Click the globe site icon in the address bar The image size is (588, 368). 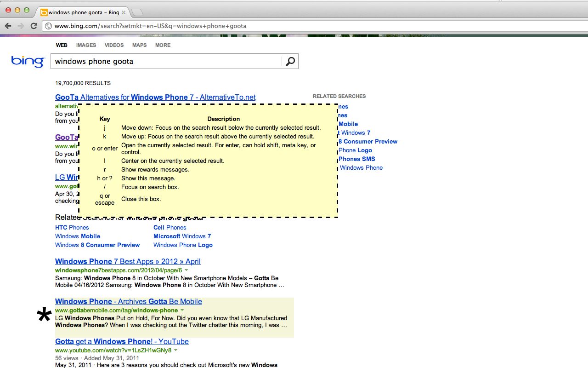click(x=48, y=26)
